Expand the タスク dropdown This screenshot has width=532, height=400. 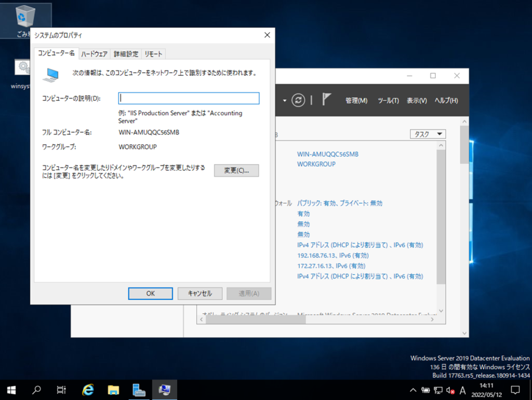pyautogui.click(x=428, y=134)
